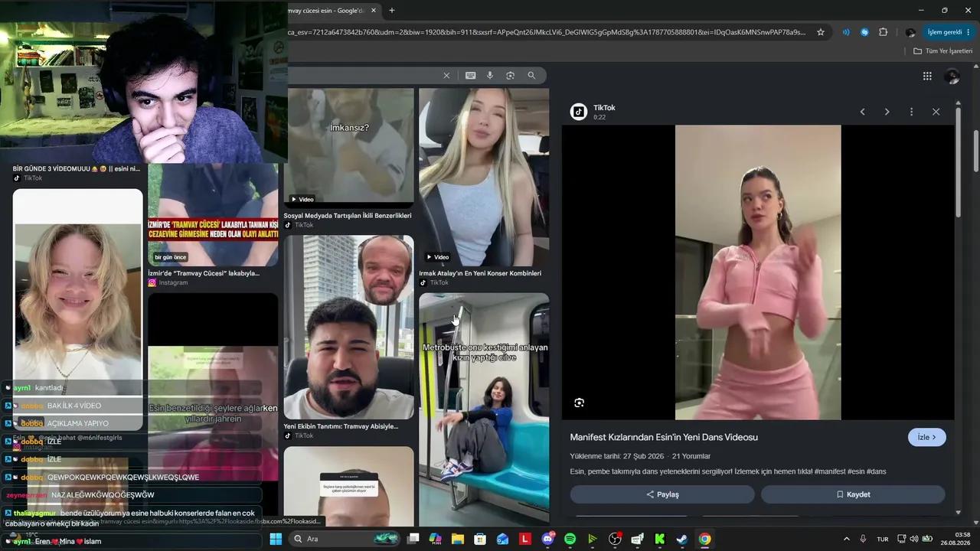Open Steam from the taskbar
The width and height of the screenshot is (980, 551).
[681, 539]
